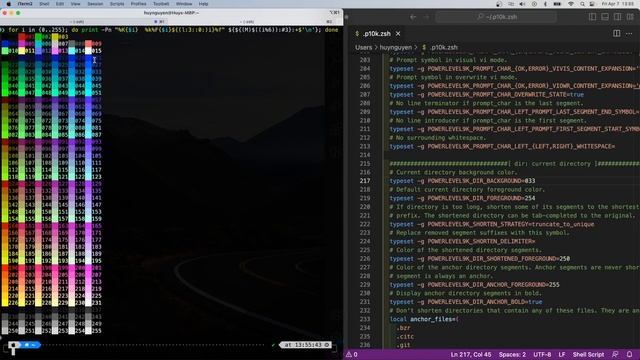Toggle the VS Code primary side bar

pyautogui.click(x=592, y=17)
